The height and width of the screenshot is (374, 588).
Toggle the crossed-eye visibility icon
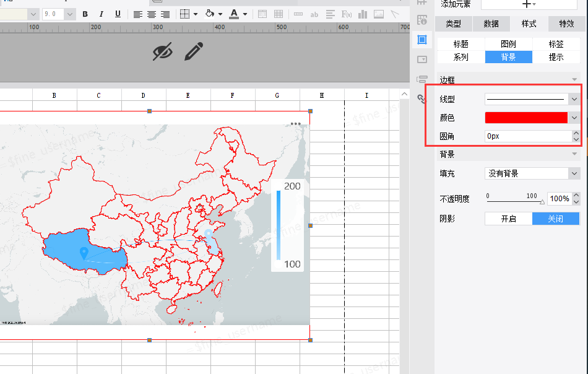click(163, 52)
